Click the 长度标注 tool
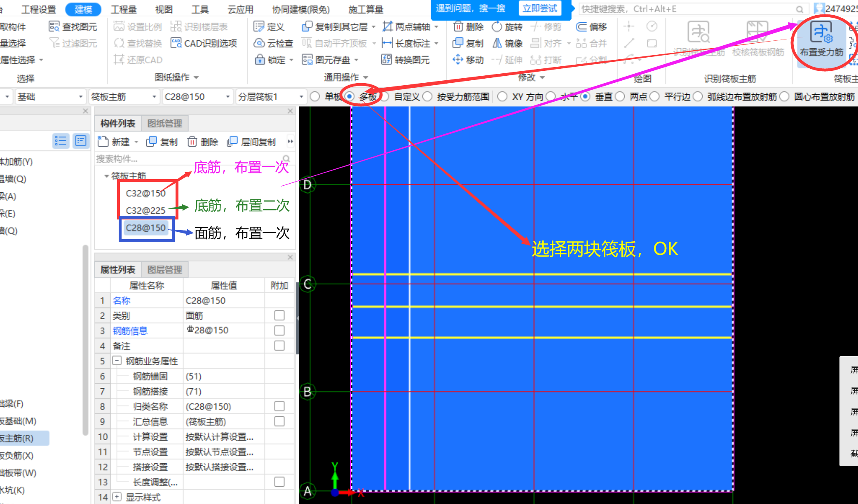This screenshot has width=858, height=504. 406,43
